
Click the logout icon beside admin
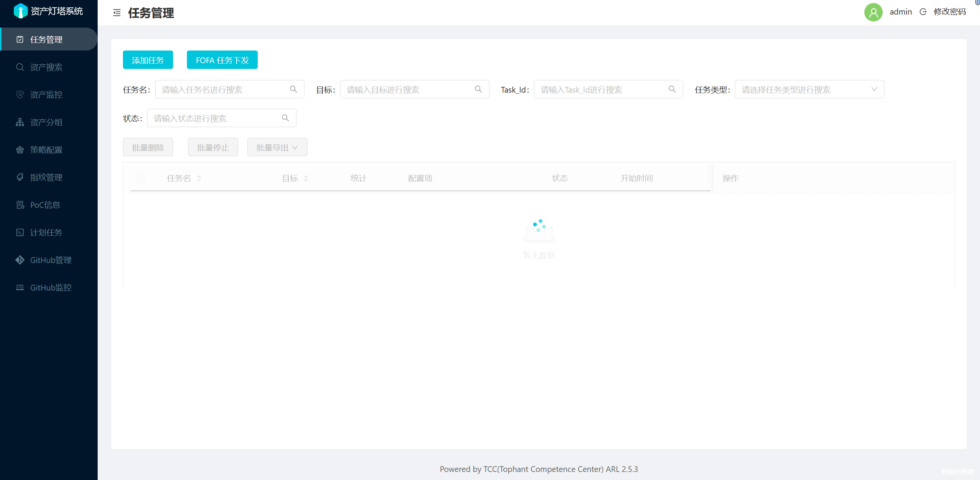(x=923, y=12)
